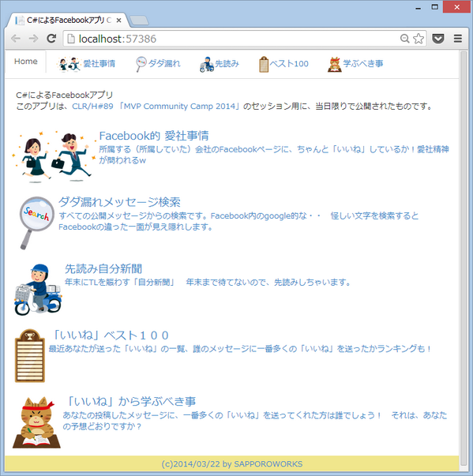Viewport: 473px width, 476px height.
Task: Click the newspaper delivery scooter illustration
Action: (38, 290)
